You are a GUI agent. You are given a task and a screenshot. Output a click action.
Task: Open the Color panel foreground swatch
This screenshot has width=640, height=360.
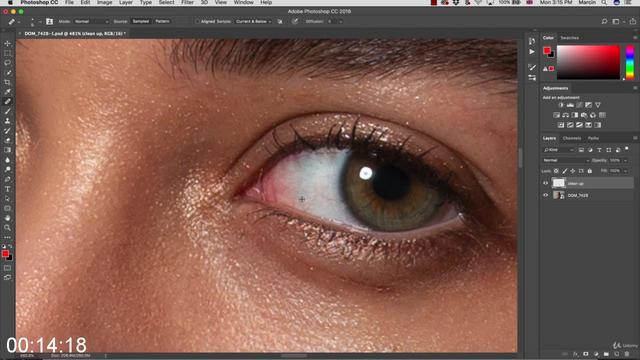(547, 51)
